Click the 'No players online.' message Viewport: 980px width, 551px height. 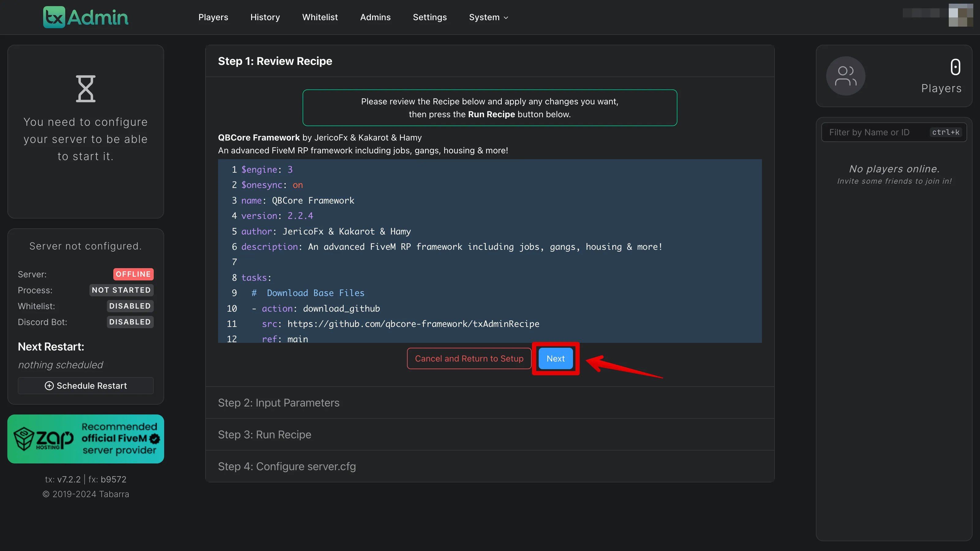pos(894,169)
